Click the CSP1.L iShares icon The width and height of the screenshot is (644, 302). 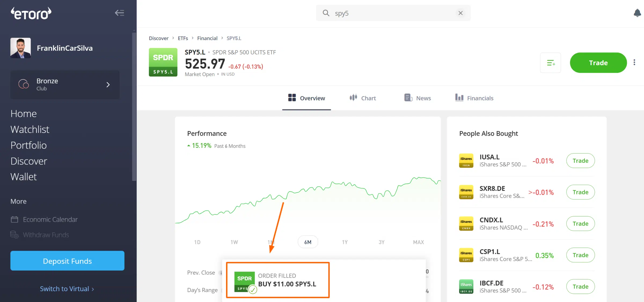click(466, 255)
